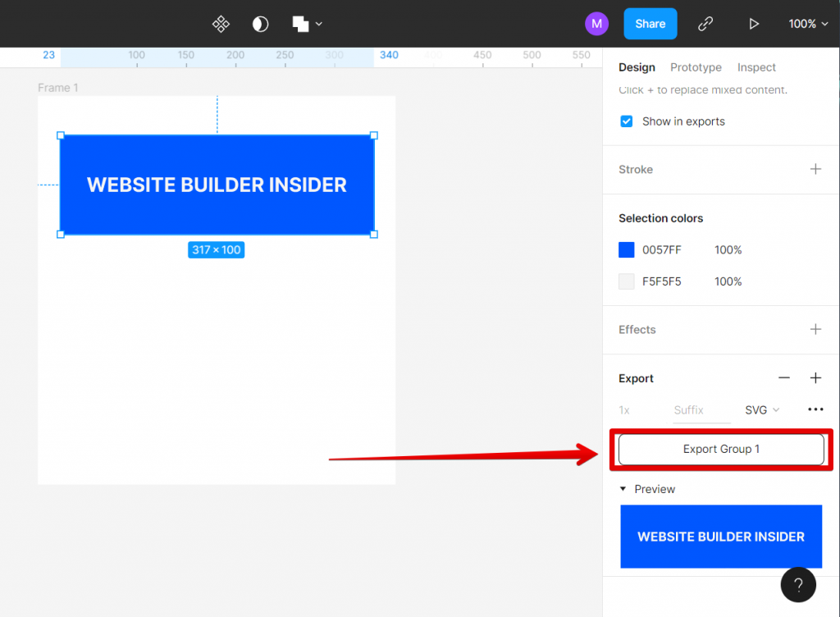
Task: Select the component creation icon in toolbar
Action: [221, 24]
